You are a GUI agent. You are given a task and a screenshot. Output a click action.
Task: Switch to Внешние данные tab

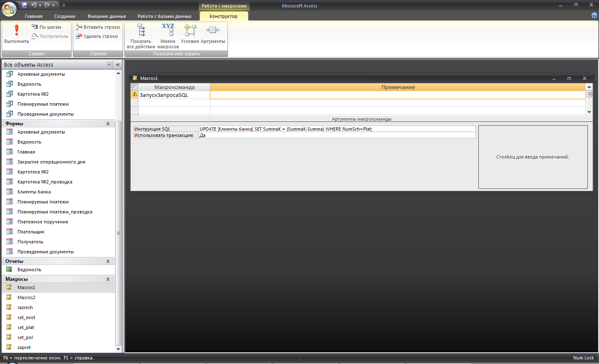107,16
